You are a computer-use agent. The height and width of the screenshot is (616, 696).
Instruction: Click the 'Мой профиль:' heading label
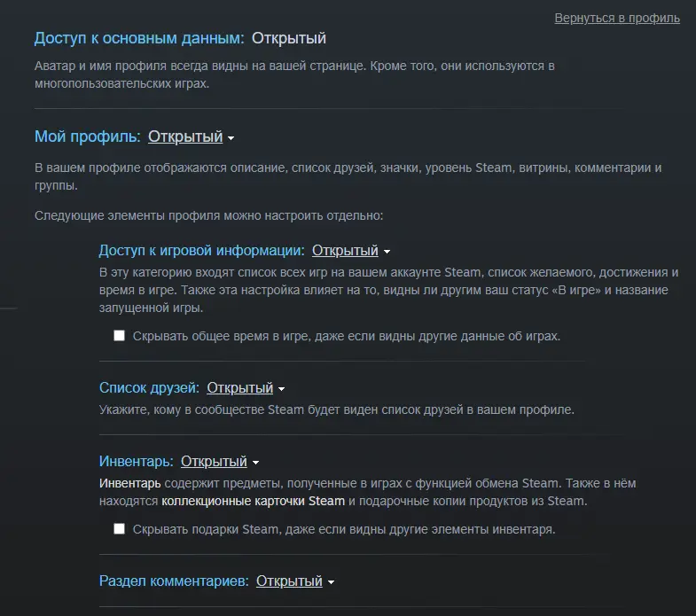click(x=88, y=136)
